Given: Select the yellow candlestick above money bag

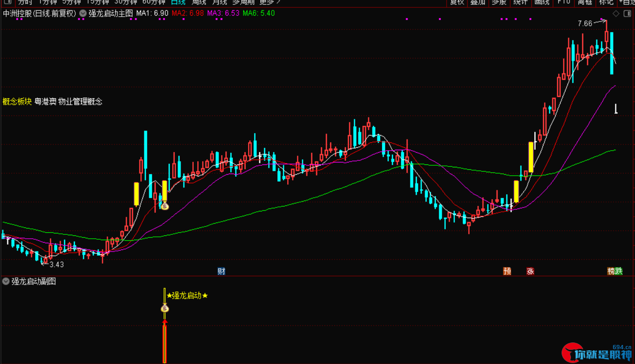Looking at the screenshot, I should point(165,191).
